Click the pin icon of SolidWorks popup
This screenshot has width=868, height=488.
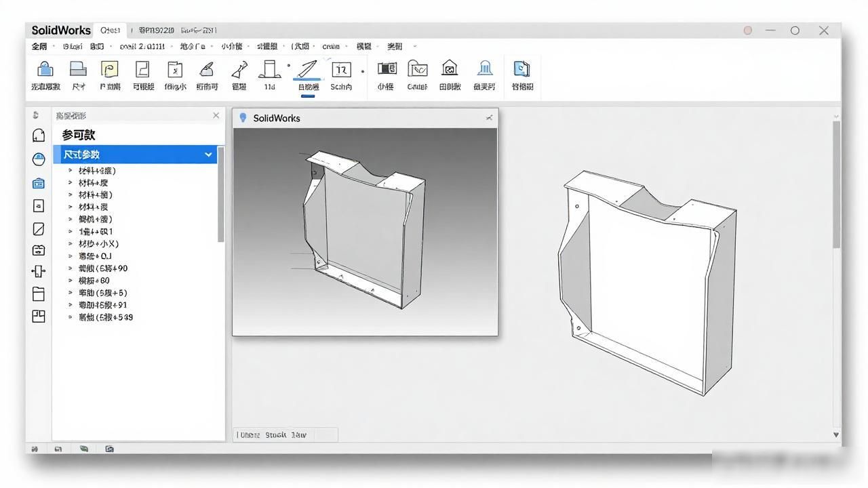coord(489,118)
